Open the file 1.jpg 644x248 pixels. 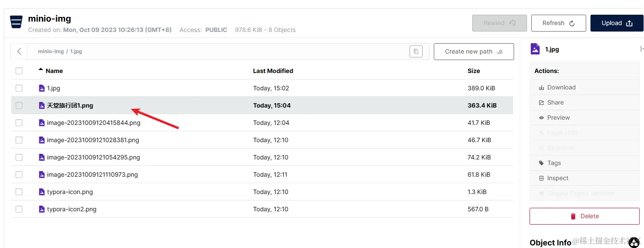(x=54, y=88)
